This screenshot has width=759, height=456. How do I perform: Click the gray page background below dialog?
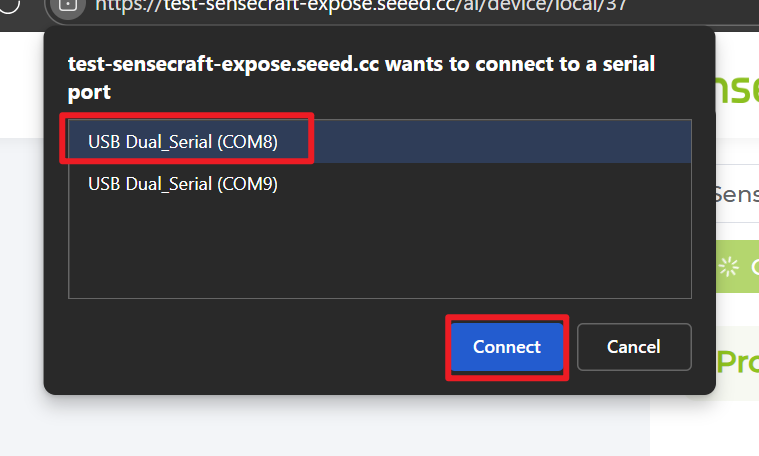tap(300, 425)
